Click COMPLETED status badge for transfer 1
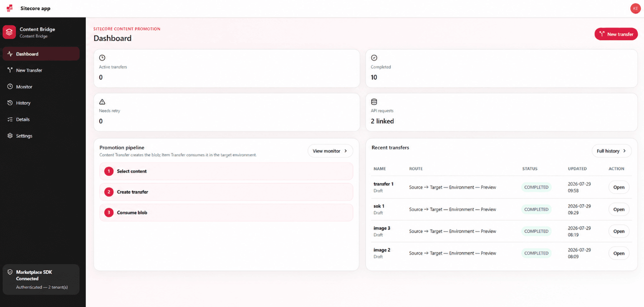 [536, 187]
